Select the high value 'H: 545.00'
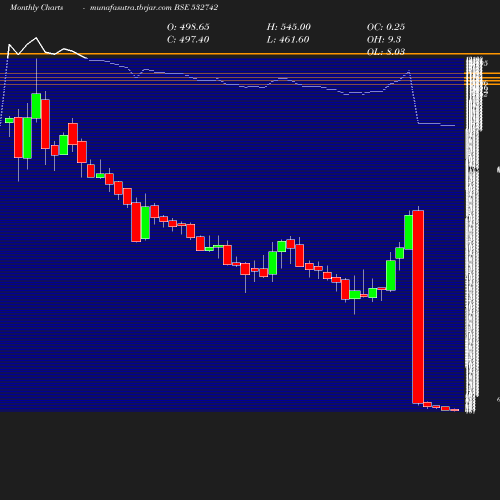The image size is (500, 500). (x=289, y=27)
